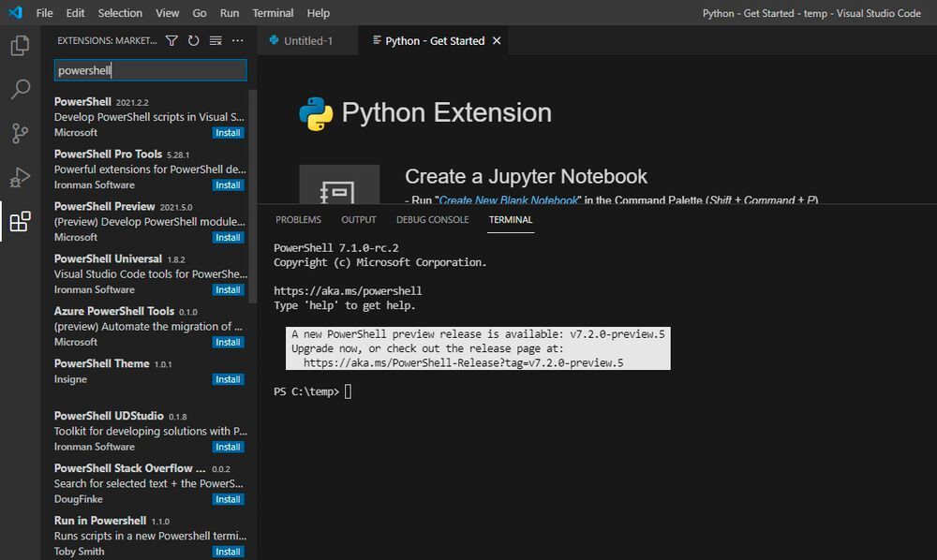
Task: Click the VS Code logo icon
Action: (x=15, y=12)
